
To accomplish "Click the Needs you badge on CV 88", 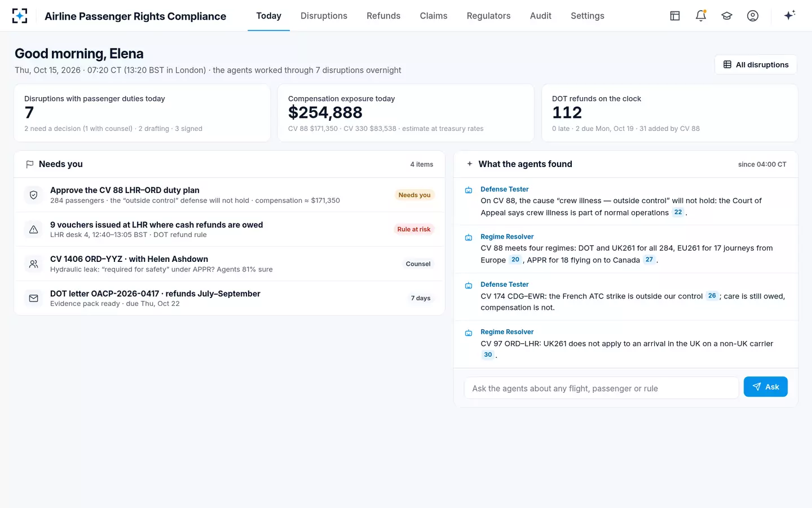I will click(x=414, y=195).
